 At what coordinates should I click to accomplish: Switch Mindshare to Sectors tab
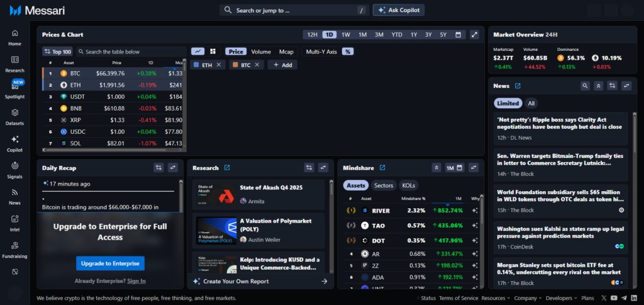(x=384, y=185)
